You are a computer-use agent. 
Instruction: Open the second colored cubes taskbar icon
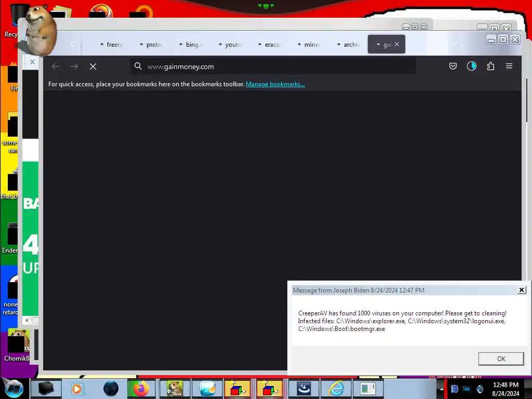point(270,389)
